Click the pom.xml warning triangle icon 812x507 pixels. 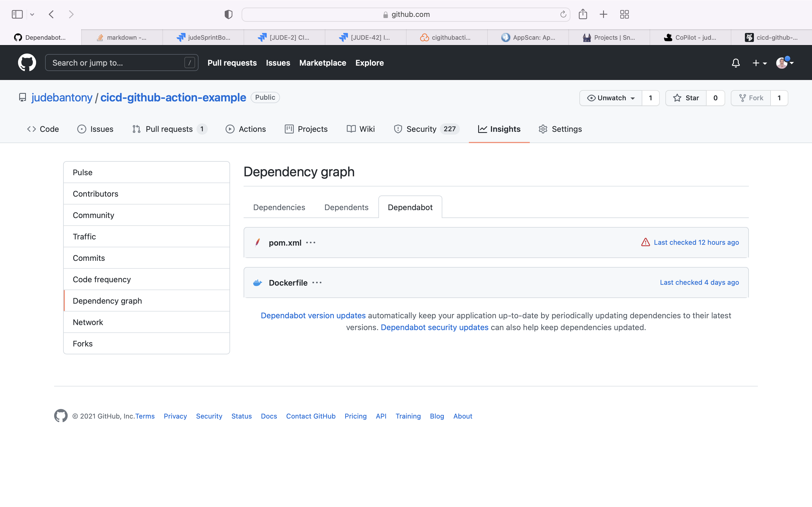pyautogui.click(x=645, y=242)
